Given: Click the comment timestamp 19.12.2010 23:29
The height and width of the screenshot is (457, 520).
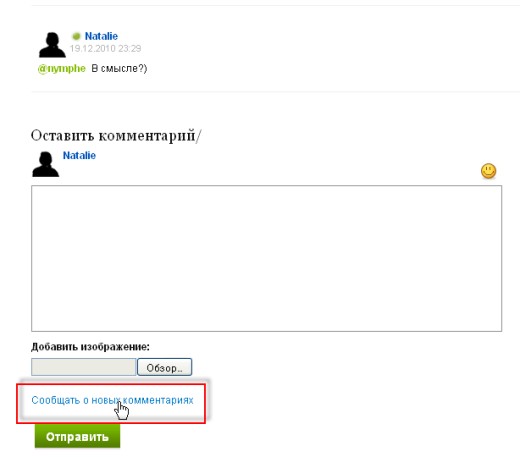Looking at the screenshot, I should (x=105, y=49).
